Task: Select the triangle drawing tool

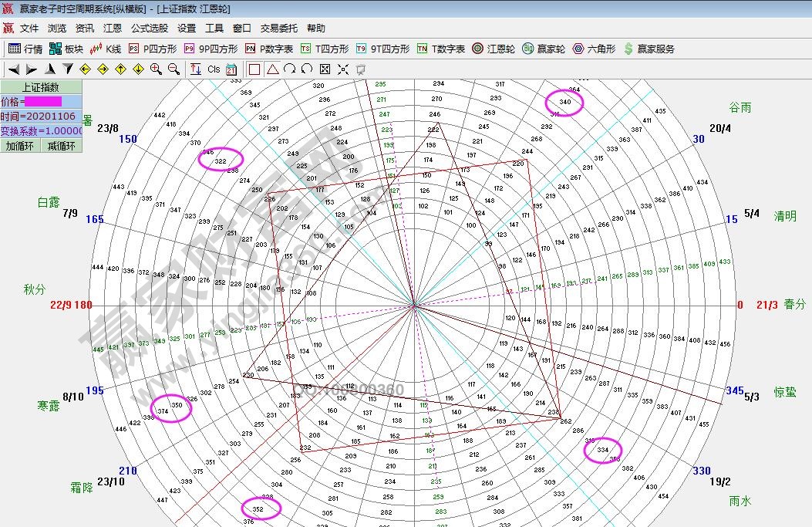Action: point(272,69)
